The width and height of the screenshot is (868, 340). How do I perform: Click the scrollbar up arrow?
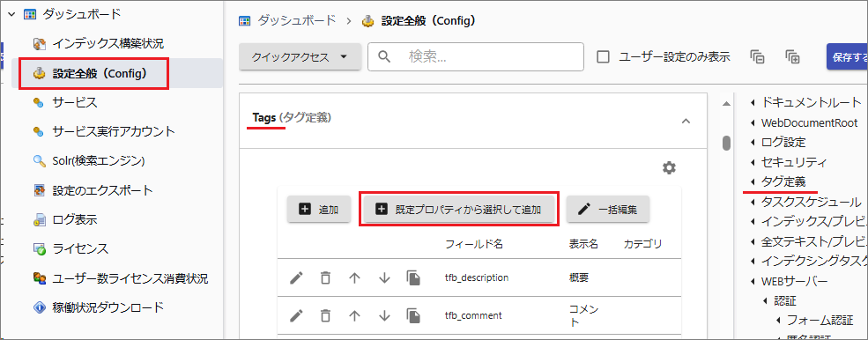726,104
